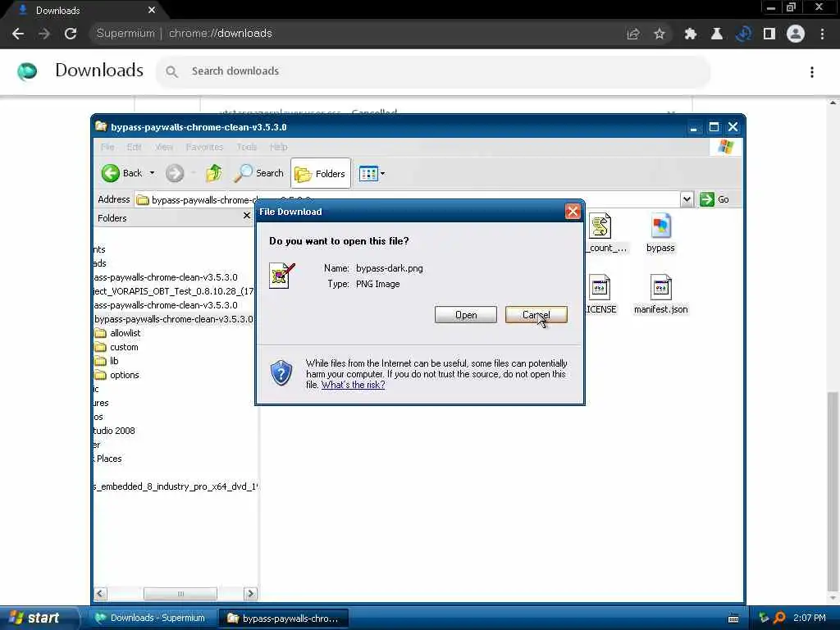Open the browser three-dot menu
The image size is (840, 630).
tap(822, 34)
